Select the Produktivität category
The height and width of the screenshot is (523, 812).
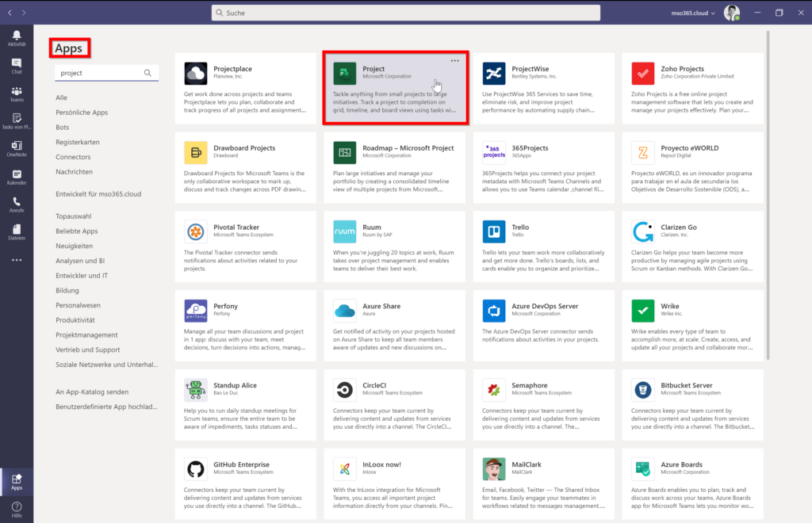[x=75, y=320]
